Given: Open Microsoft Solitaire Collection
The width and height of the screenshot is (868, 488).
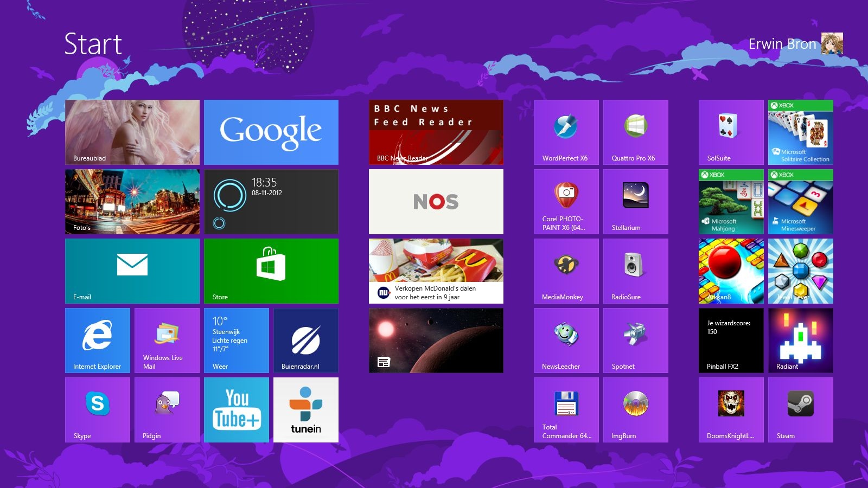Looking at the screenshot, I should (x=801, y=132).
